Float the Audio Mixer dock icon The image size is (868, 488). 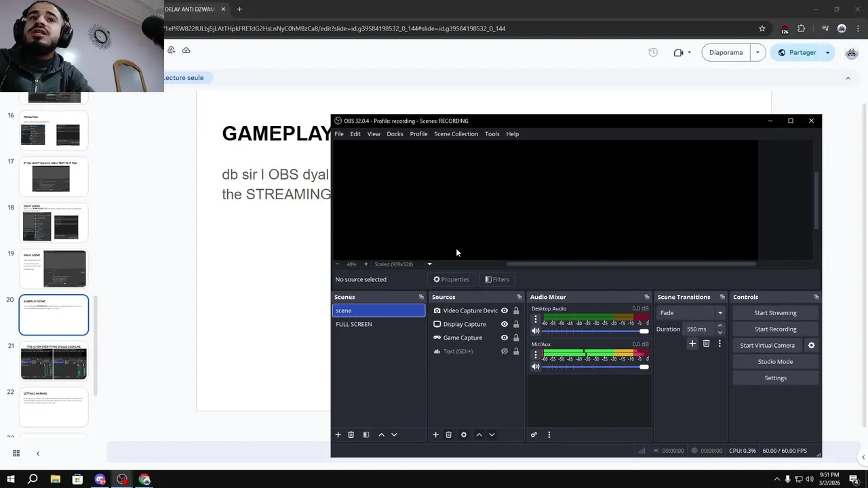[x=646, y=297]
